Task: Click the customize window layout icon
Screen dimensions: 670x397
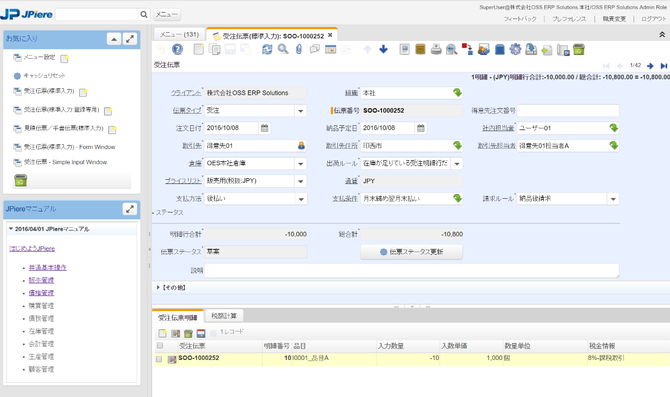Action: pos(563,50)
